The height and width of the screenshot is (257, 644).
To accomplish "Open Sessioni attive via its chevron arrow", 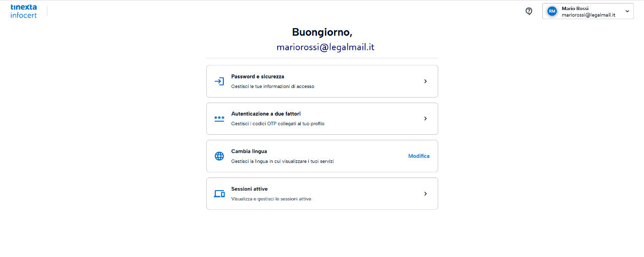I will click(425, 194).
